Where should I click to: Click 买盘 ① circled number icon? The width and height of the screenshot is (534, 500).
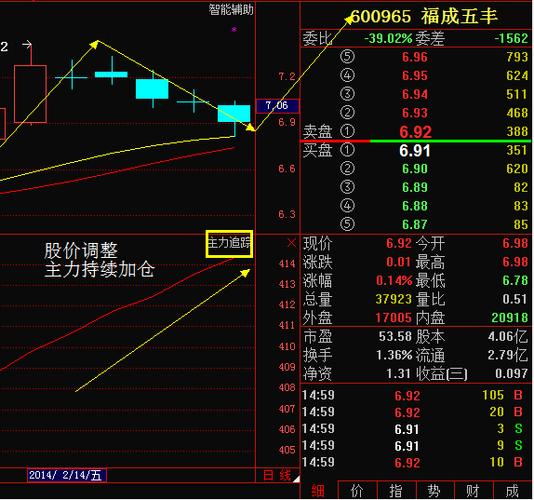click(347, 150)
